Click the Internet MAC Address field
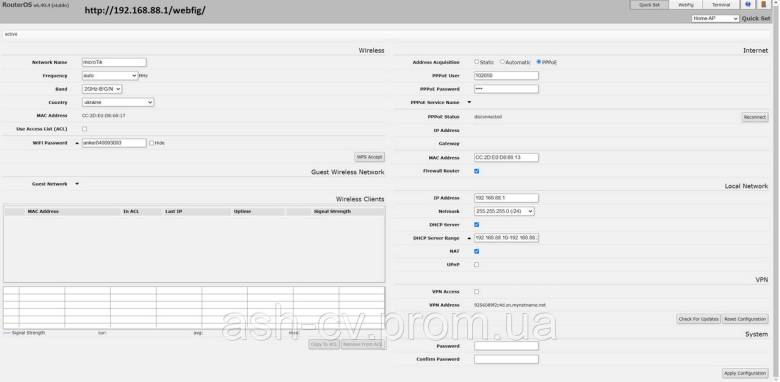The height and width of the screenshot is (382, 780). pyautogui.click(x=506, y=157)
